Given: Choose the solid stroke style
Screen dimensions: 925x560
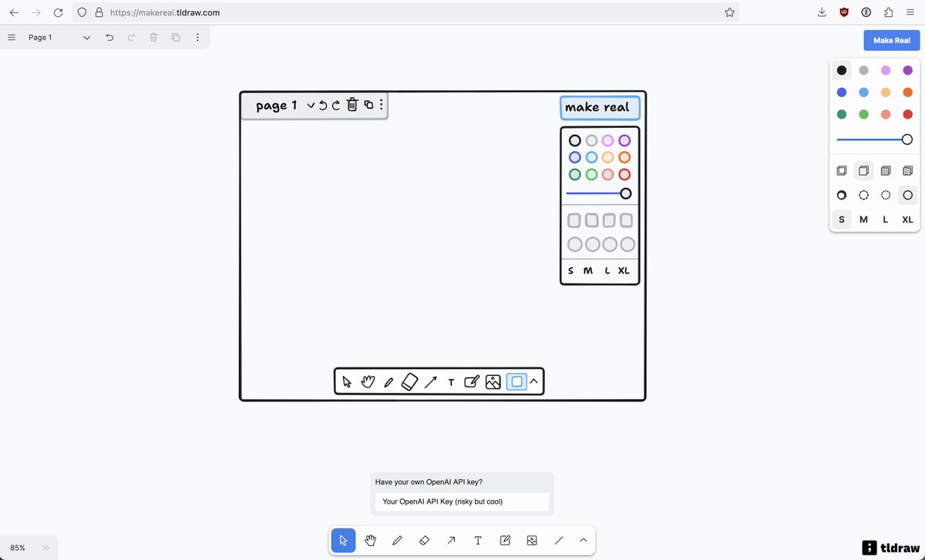Looking at the screenshot, I should [907, 195].
